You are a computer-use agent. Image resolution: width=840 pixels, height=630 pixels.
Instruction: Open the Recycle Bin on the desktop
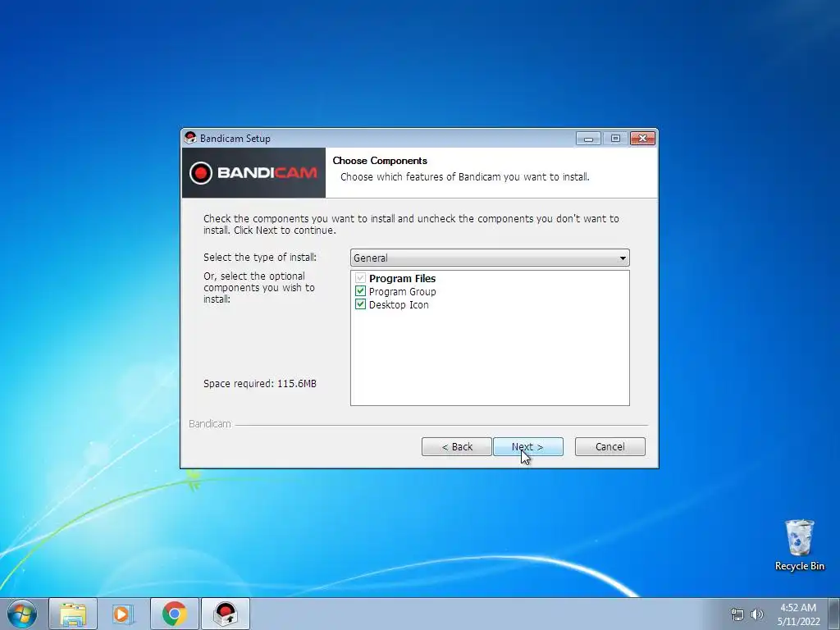[799, 545]
